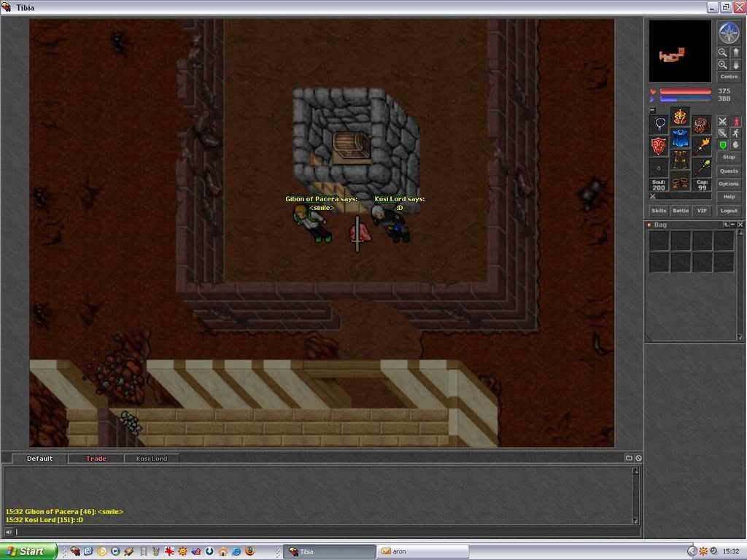Open the Quests log
The width and height of the screenshot is (747, 560).
[x=729, y=171]
